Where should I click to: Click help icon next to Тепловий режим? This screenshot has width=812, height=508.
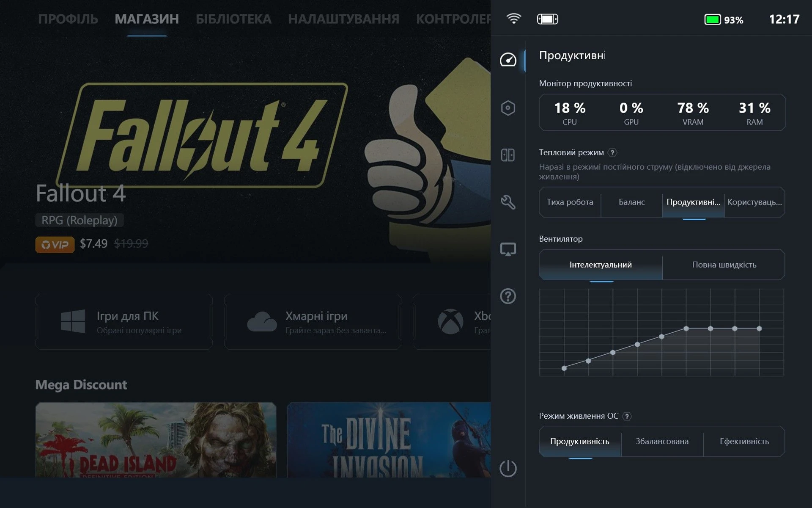click(x=612, y=153)
